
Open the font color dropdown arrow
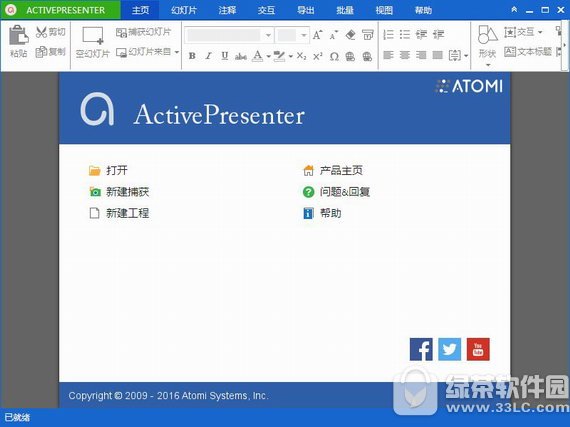click(268, 56)
